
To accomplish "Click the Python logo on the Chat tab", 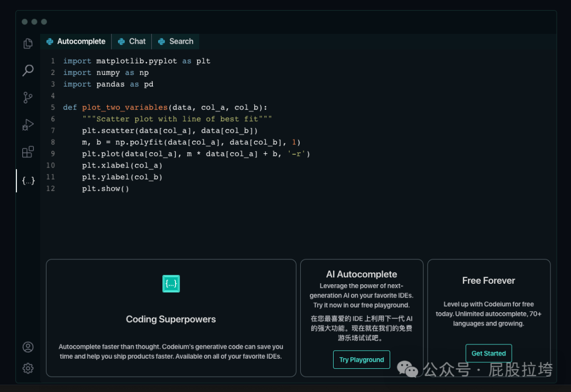I will [120, 41].
